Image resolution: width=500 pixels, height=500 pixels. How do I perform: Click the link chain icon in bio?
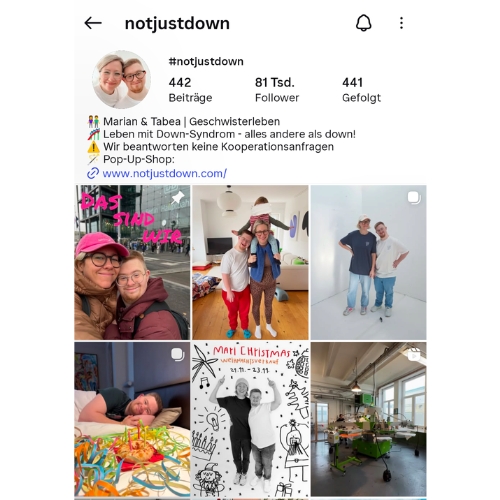point(93,173)
